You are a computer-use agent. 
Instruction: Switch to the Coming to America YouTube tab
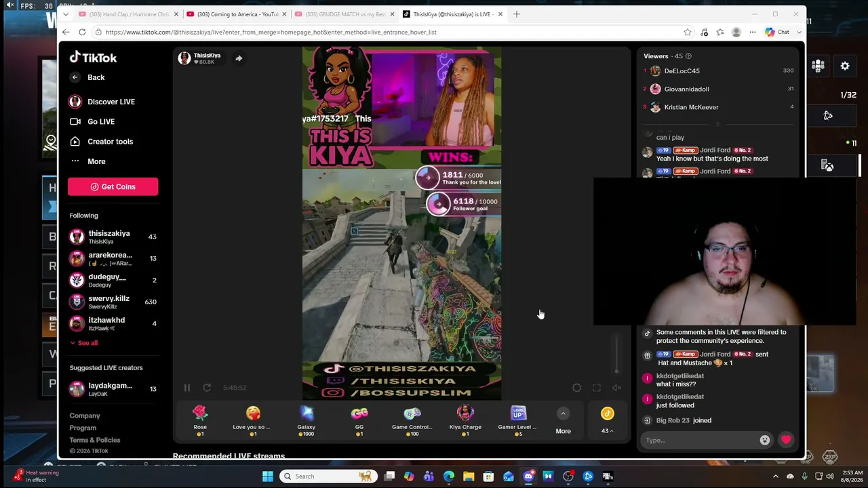[x=237, y=14]
